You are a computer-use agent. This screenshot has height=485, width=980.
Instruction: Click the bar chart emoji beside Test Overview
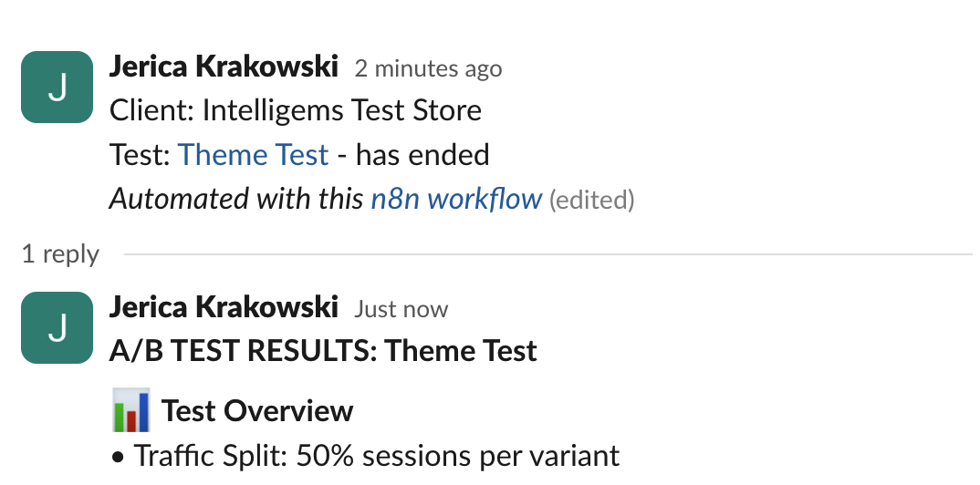click(130, 410)
